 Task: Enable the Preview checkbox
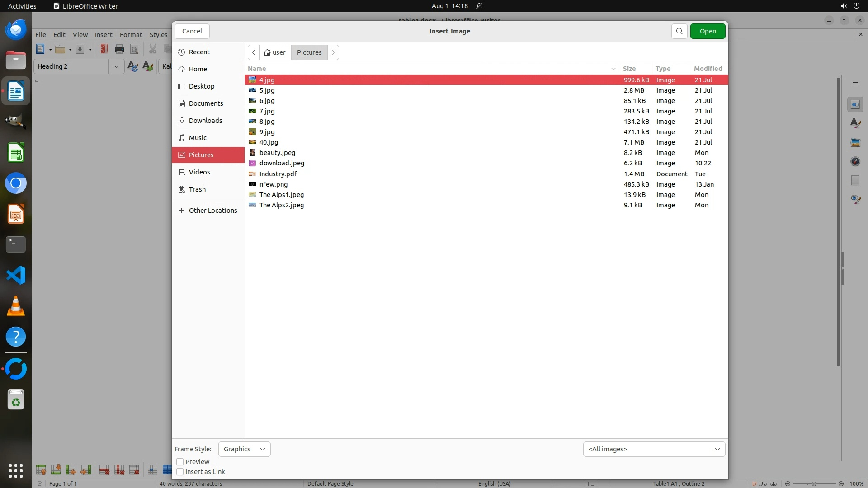[180, 462]
